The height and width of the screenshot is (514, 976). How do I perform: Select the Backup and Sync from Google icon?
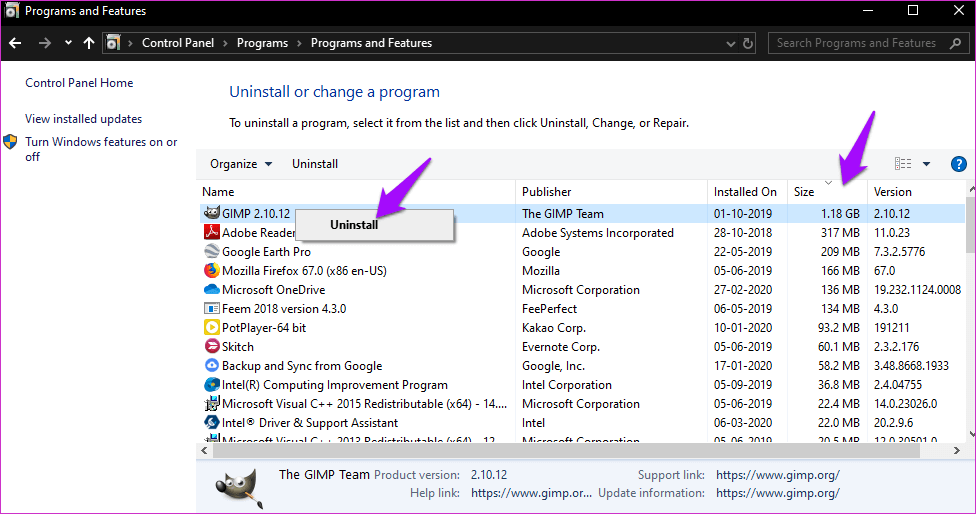point(212,365)
